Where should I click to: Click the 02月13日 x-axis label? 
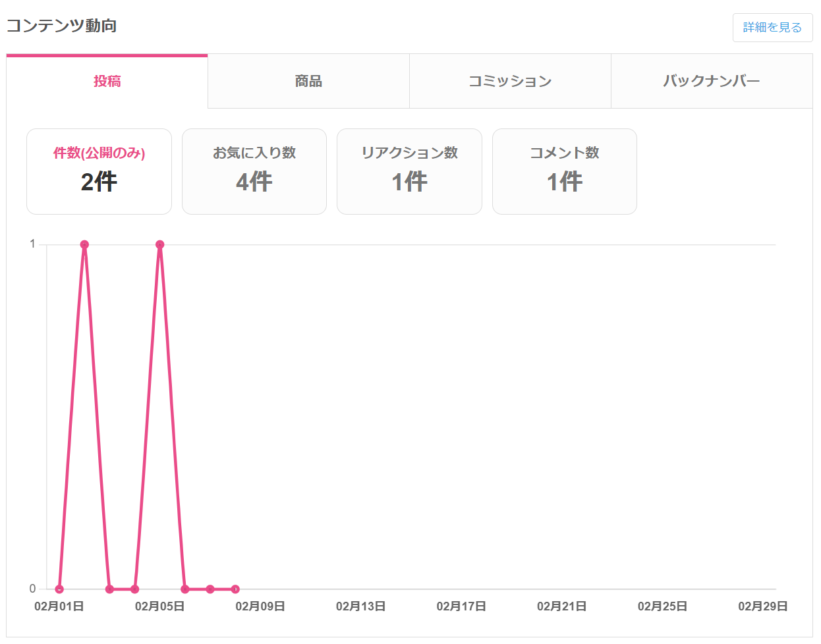[x=360, y=606]
